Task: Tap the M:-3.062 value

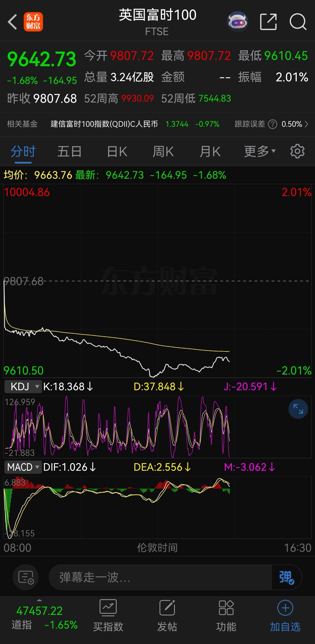Action: tap(250, 467)
